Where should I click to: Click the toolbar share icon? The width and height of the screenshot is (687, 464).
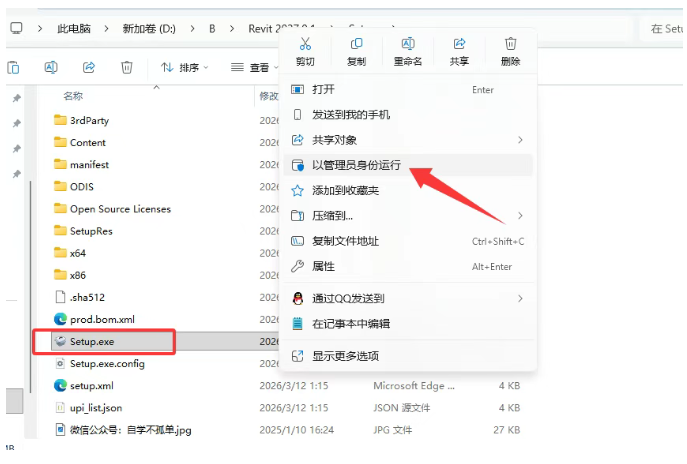pyautogui.click(x=89, y=67)
